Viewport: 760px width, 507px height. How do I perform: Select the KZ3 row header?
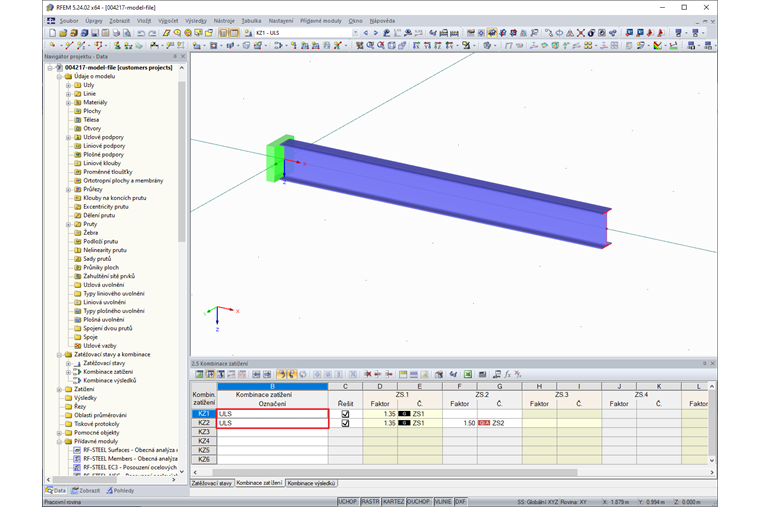tap(204, 432)
